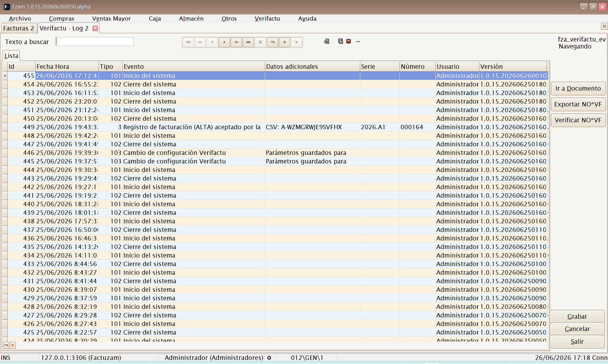The width and height of the screenshot is (608, 364).
Task: Click the Verificar NO*VF button
Action: coord(578,120)
